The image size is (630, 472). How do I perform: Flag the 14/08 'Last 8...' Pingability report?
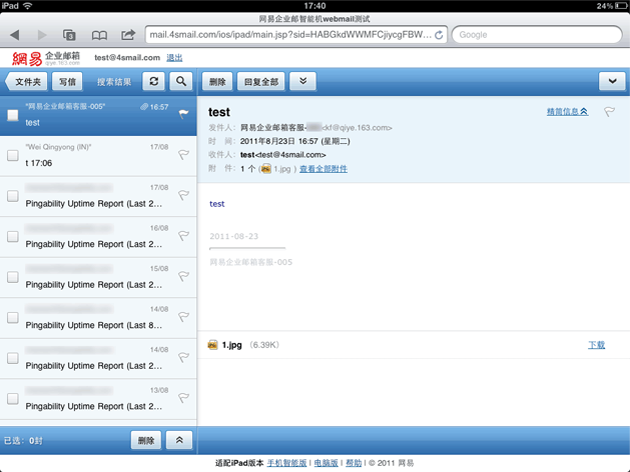184,317
